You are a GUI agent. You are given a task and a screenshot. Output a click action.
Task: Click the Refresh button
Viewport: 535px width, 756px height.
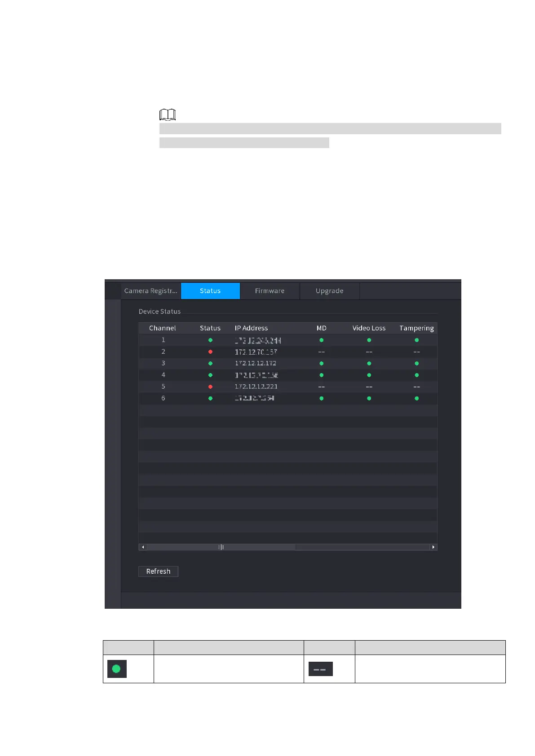(x=158, y=571)
